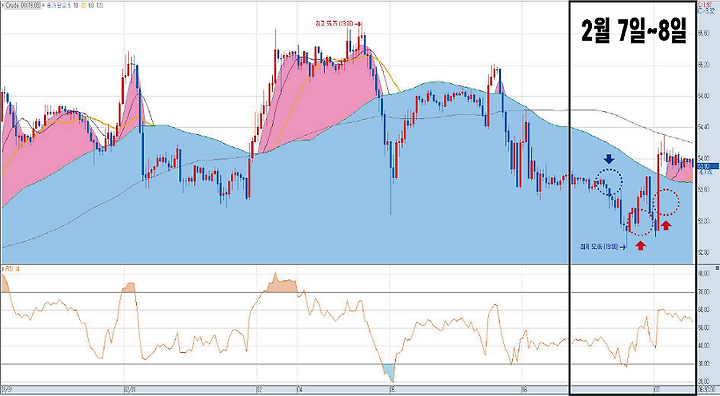Click the 1/31 date at time axis start

6,389
